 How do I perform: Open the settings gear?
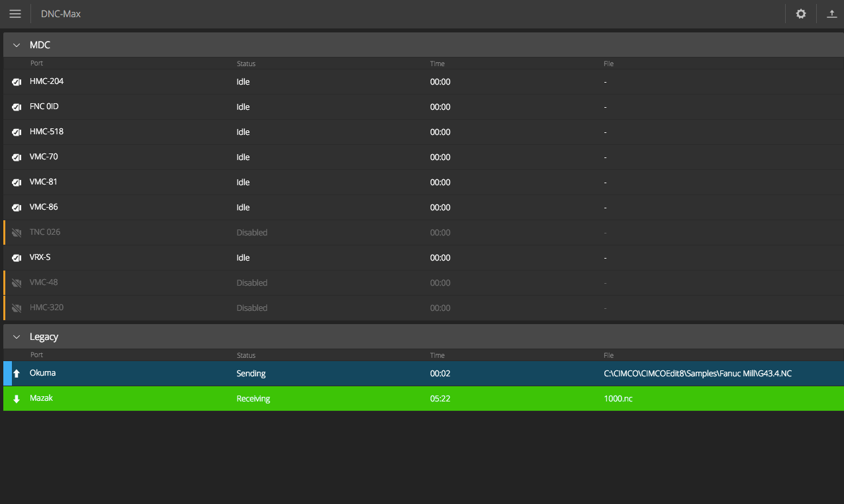click(801, 14)
